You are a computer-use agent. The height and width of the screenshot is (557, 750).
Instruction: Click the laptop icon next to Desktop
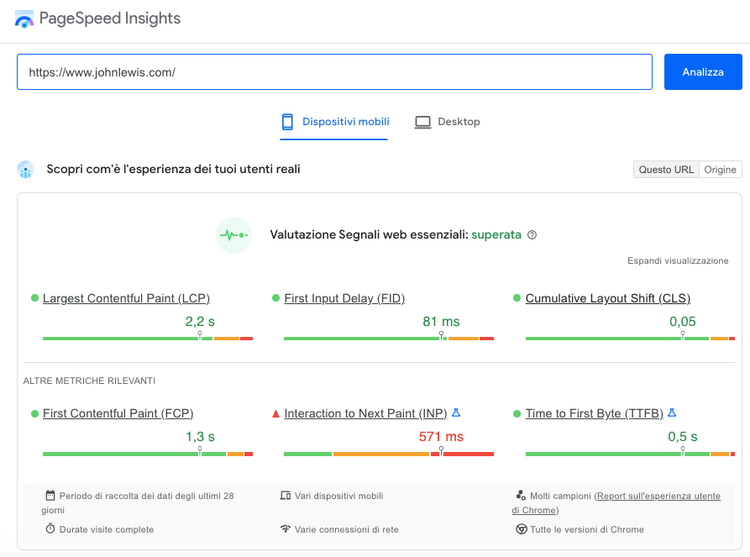click(x=422, y=122)
